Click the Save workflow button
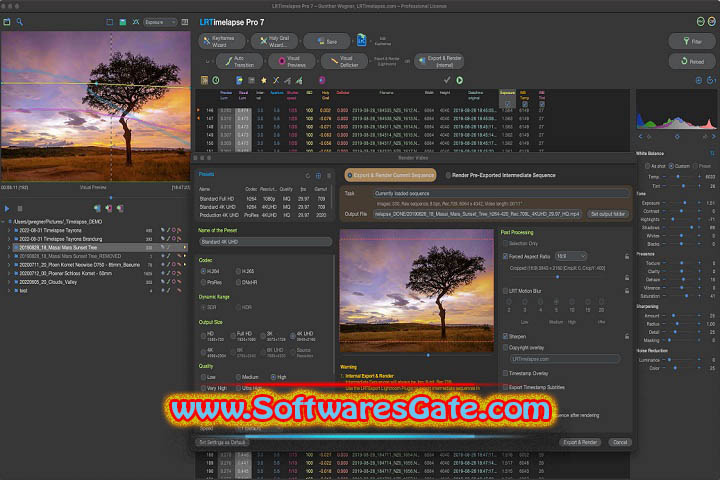The image size is (720, 480). pos(326,41)
